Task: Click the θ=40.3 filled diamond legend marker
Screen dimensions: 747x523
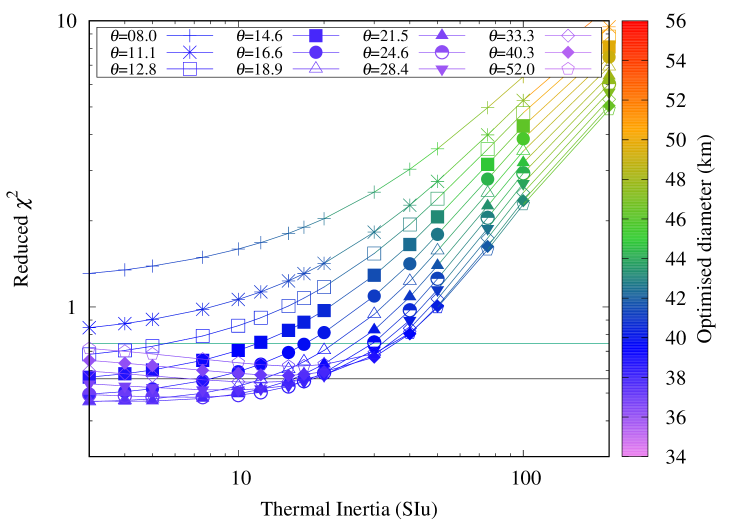Action: (x=568, y=52)
